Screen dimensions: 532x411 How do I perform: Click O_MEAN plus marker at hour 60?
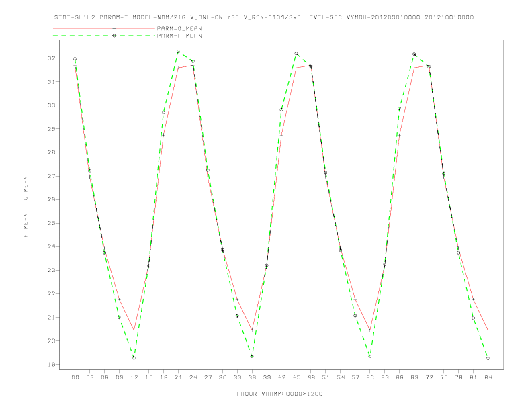point(370,330)
